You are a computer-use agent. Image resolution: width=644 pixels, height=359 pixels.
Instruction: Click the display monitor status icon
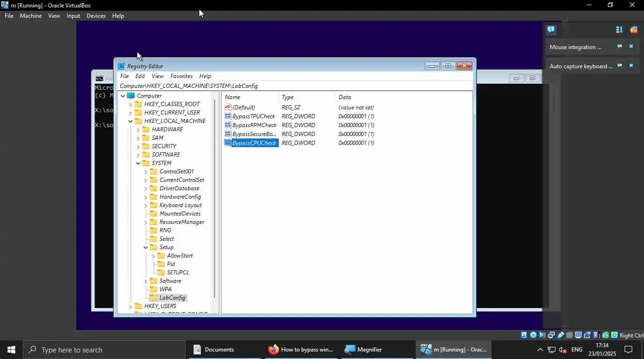tap(578, 335)
